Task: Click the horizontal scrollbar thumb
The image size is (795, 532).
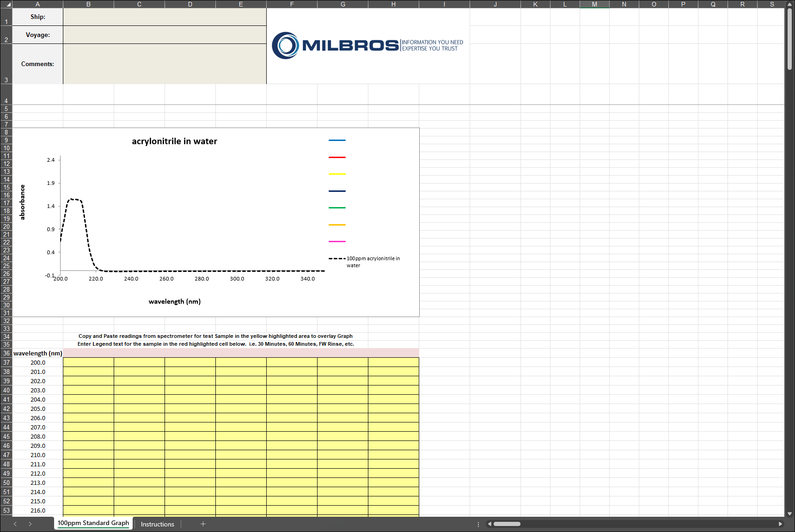Action: (507, 524)
